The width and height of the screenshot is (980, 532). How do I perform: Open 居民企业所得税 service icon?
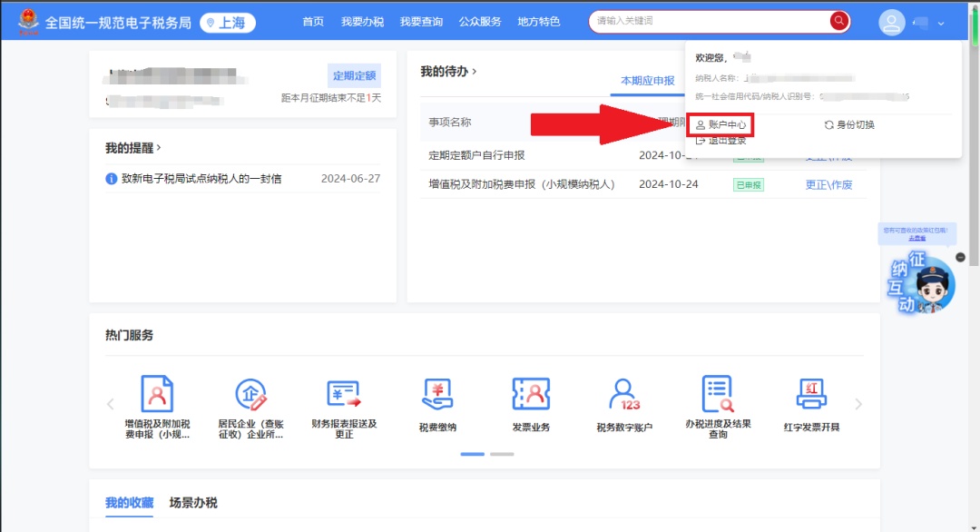250,394
